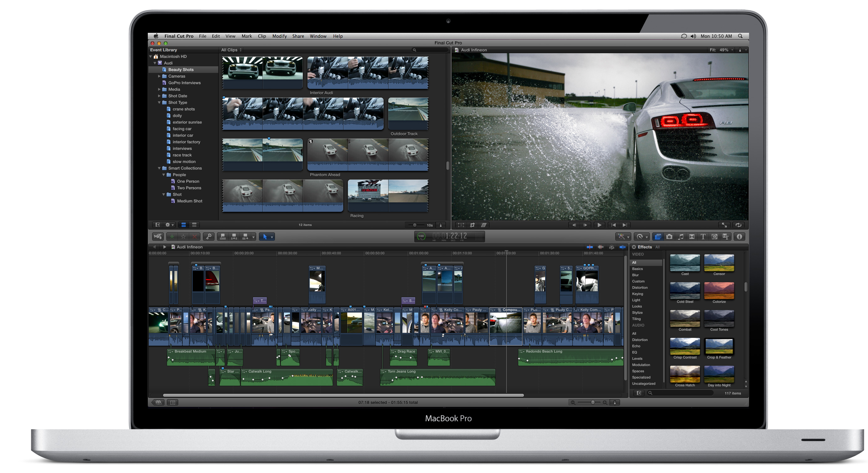Expand the Cameras folder

click(x=159, y=76)
